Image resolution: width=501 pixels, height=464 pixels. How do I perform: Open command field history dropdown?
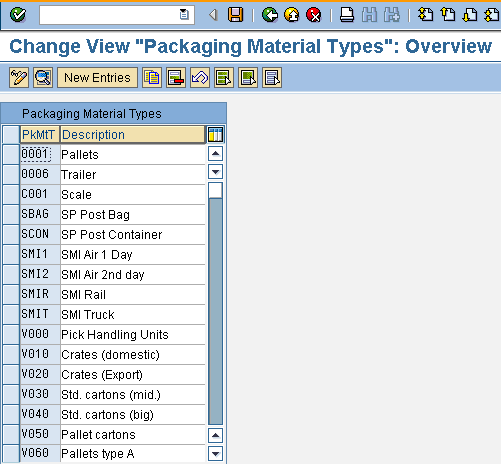tap(184, 15)
